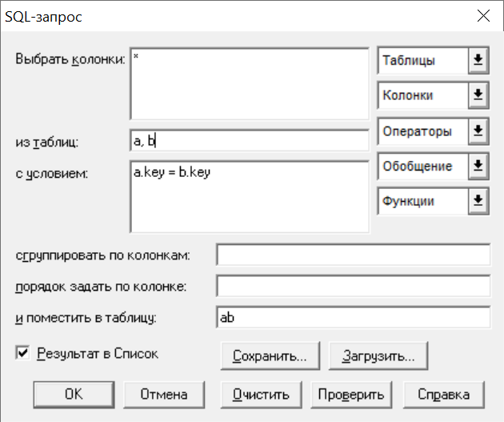Screen dimensions: 504x422
Task: Click the Выбрать колонки text area
Action: pos(249,84)
